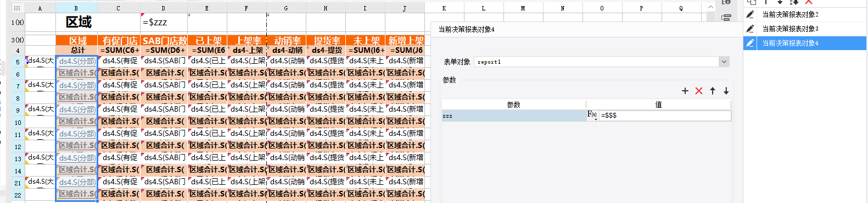Click the 参数 column header in parameter table

[x=514, y=105]
